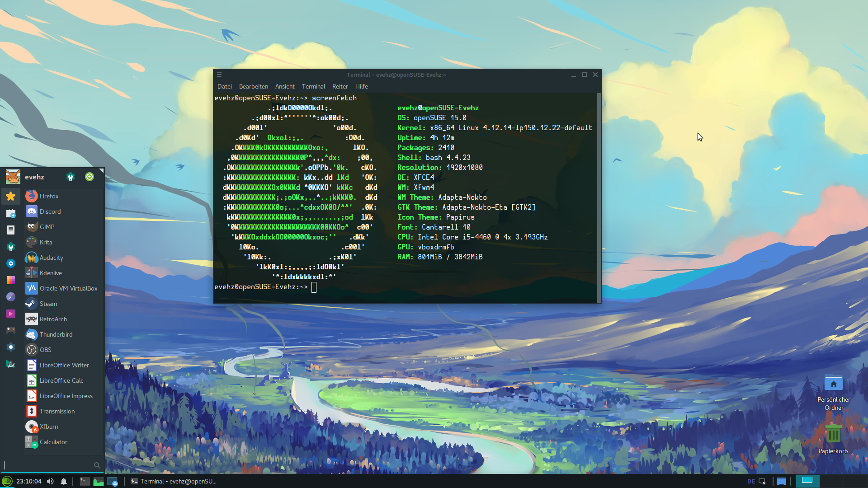Screen dimensions: 868x488
Task: Open the Hilfe menu
Action: pyautogui.click(x=362, y=86)
